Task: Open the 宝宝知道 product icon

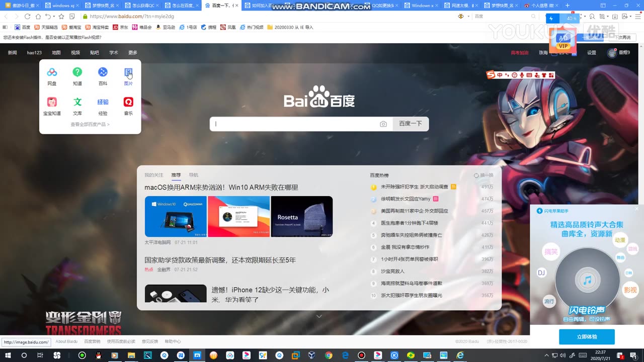Action: coord(52,102)
